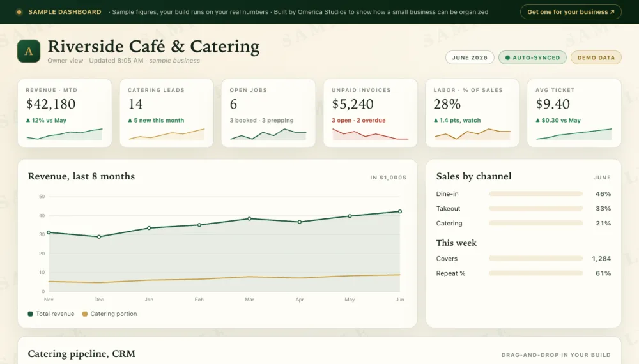Click '3 open · 2 overdue' warning text

click(x=358, y=120)
